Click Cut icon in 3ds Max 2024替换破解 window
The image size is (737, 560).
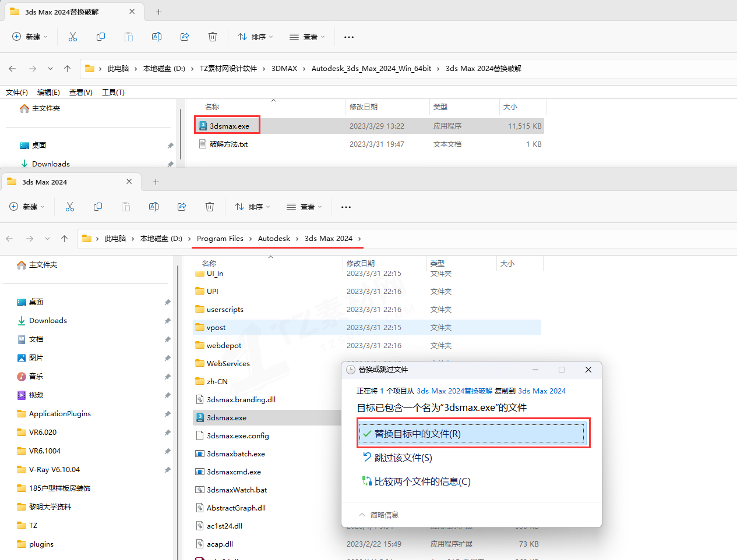pyautogui.click(x=73, y=37)
